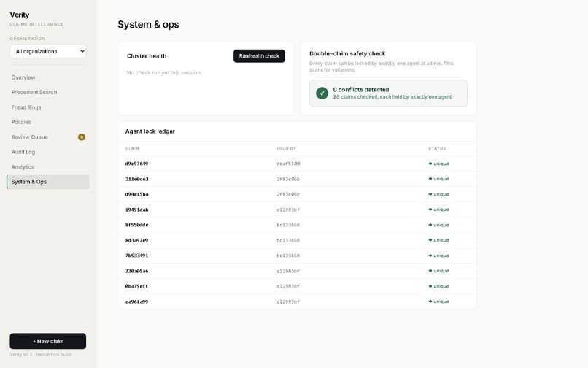
Task: Click the Verity logo title
Action: click(20, 15)
